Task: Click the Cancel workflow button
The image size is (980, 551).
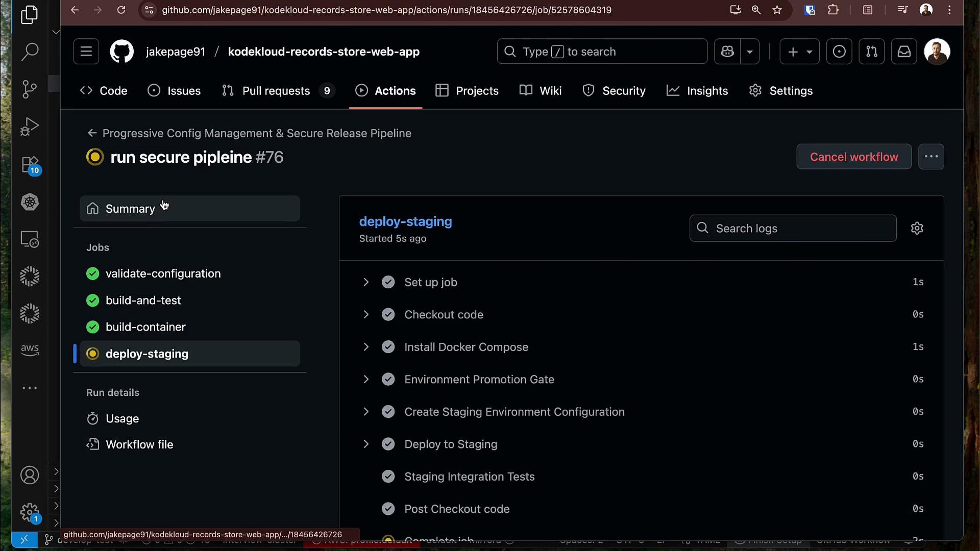Action: (854, 157)
